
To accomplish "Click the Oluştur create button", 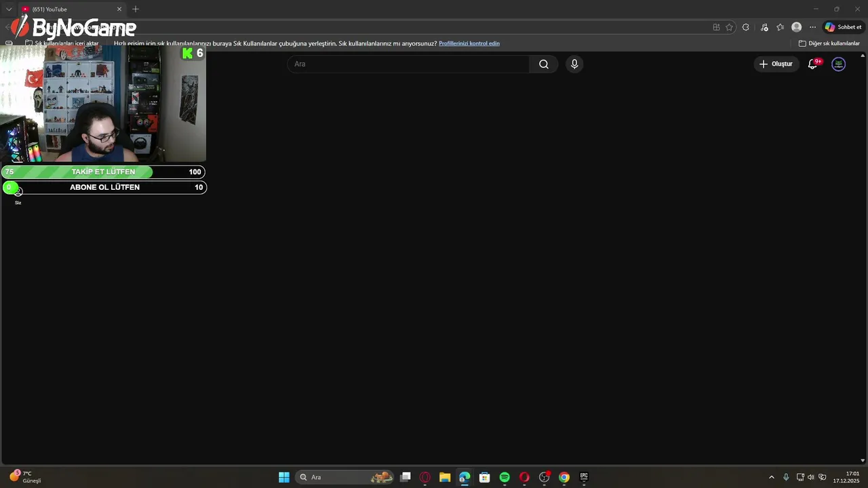I will tap(776, 64).
